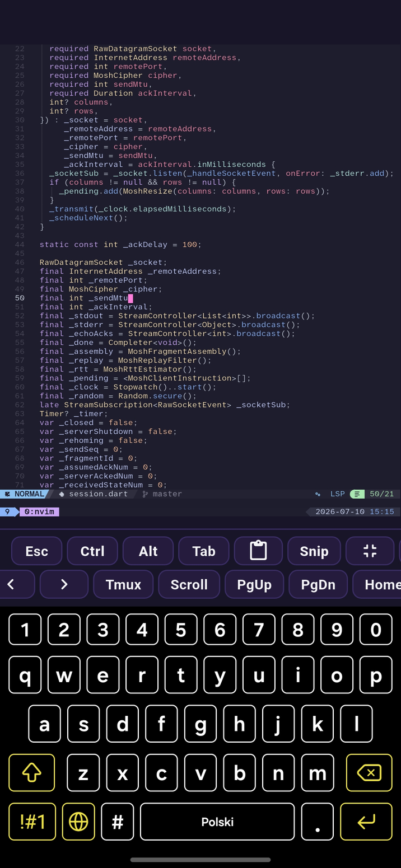Tap the git branch icon before master
401x868 pixels.
[x=145, y=494]
